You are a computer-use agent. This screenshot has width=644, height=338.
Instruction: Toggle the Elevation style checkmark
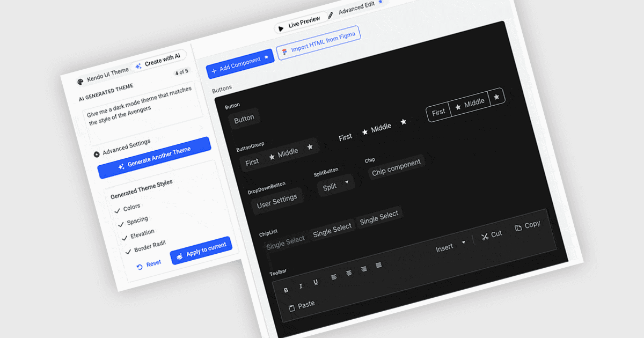pos(125,238)
